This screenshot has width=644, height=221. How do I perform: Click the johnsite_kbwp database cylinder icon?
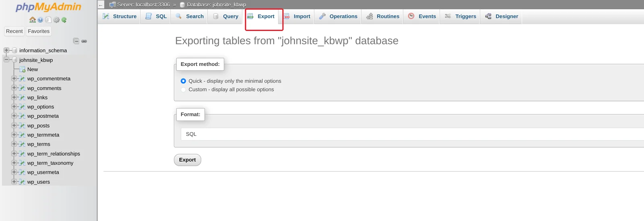(14, 60)
